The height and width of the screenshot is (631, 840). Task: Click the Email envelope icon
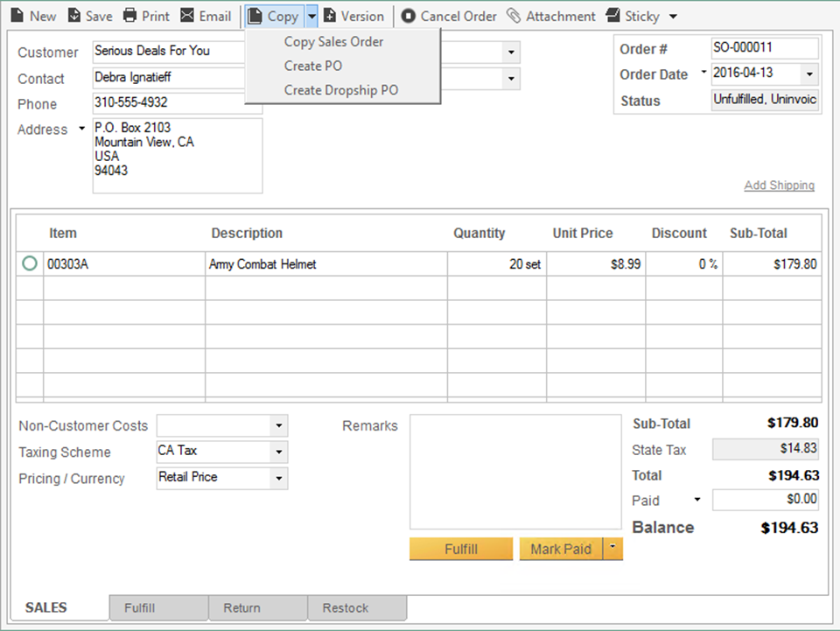click(187, 16)
